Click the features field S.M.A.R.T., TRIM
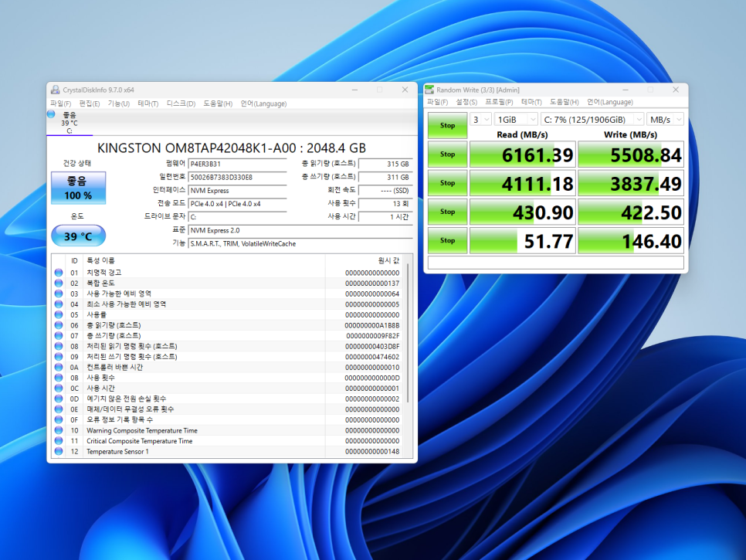The image size is (746, 560). coord(300,243)
